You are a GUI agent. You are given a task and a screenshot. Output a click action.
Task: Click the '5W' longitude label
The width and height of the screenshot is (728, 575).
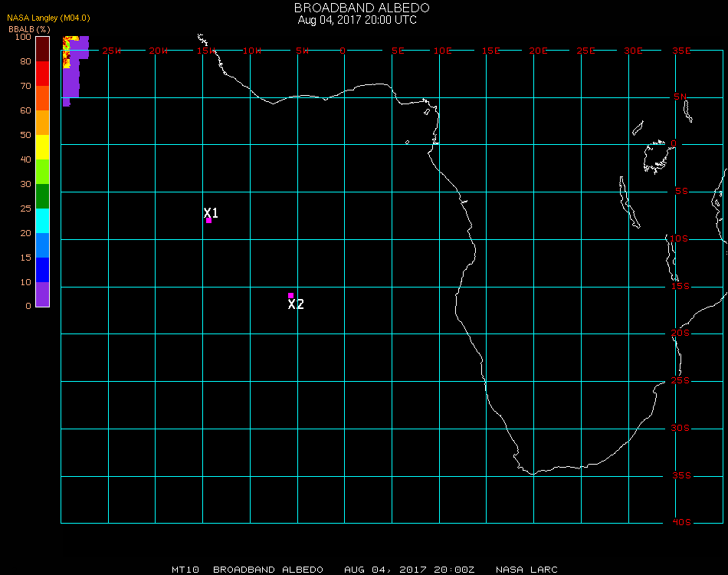(302, 51)
